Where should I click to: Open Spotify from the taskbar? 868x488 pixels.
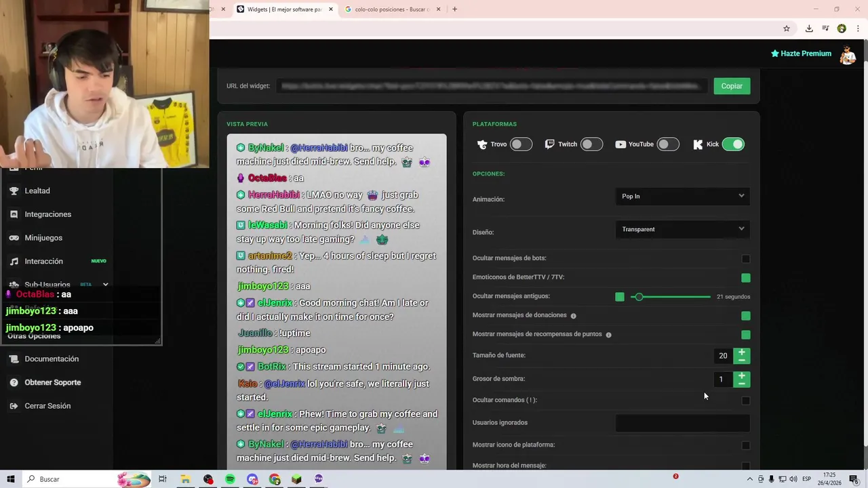(230, 479)
